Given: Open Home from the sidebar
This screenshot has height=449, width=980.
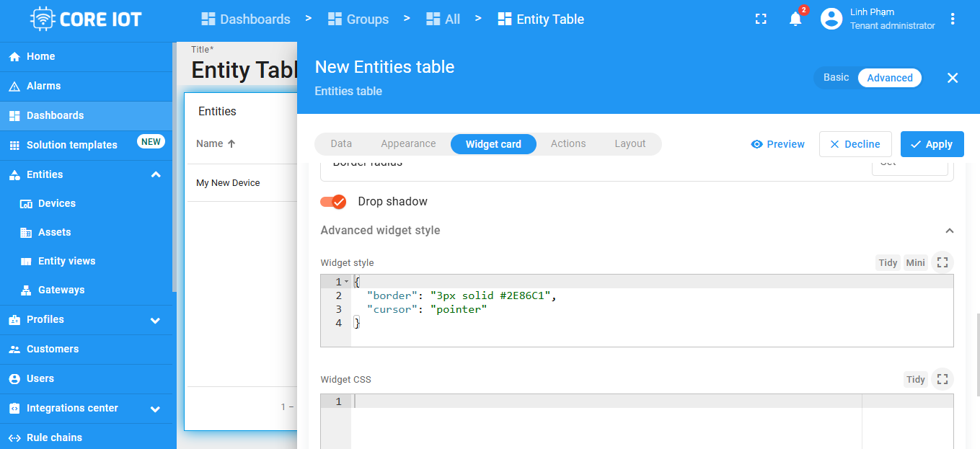Looking at the screenshot, I should pyautogui.click(x=41, y=56).
